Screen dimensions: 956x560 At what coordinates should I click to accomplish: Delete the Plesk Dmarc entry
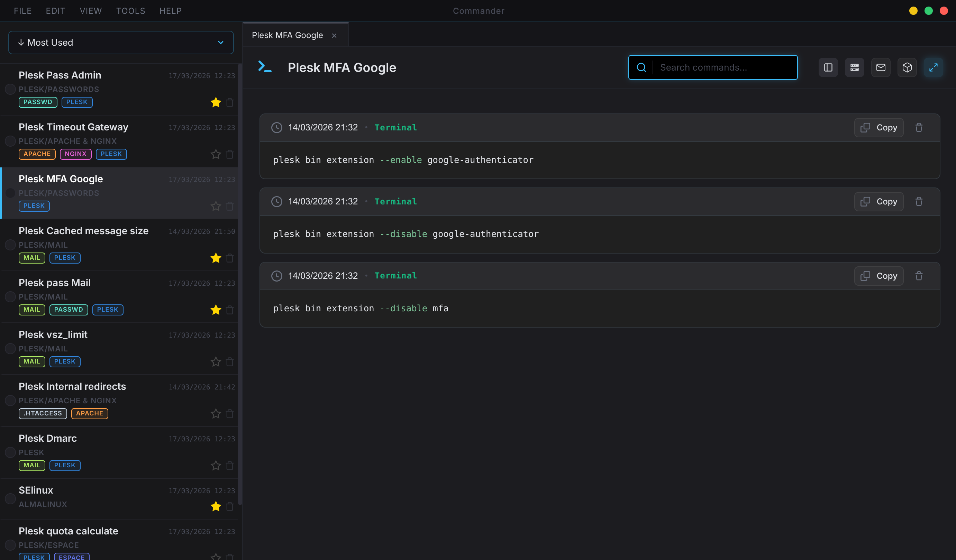229,466
